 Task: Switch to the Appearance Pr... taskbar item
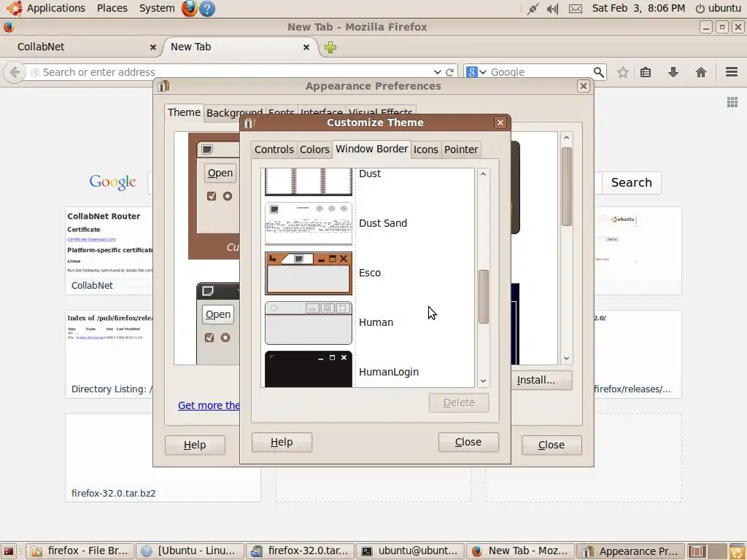pyautogui.click(x=630, y=551)
